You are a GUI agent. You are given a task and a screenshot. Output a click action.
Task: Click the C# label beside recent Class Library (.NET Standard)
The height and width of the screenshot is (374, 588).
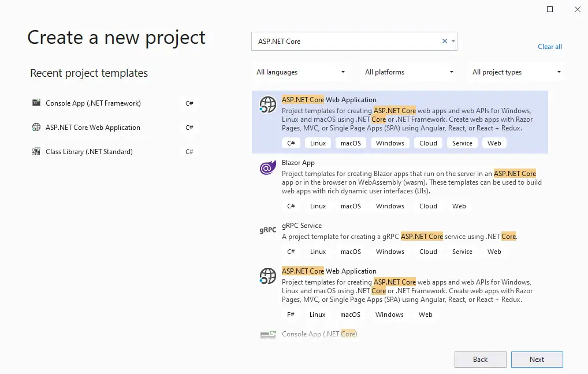(x=189, y=152)
